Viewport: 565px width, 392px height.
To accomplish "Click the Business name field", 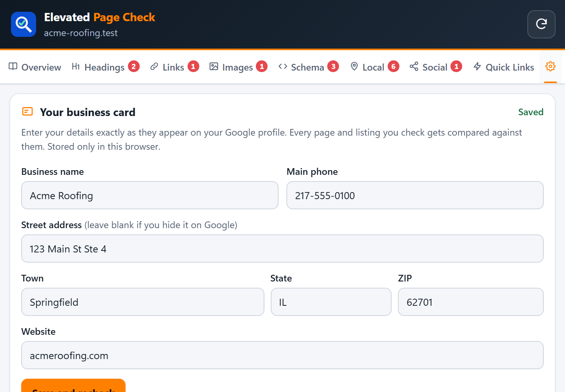I will 150,195.
